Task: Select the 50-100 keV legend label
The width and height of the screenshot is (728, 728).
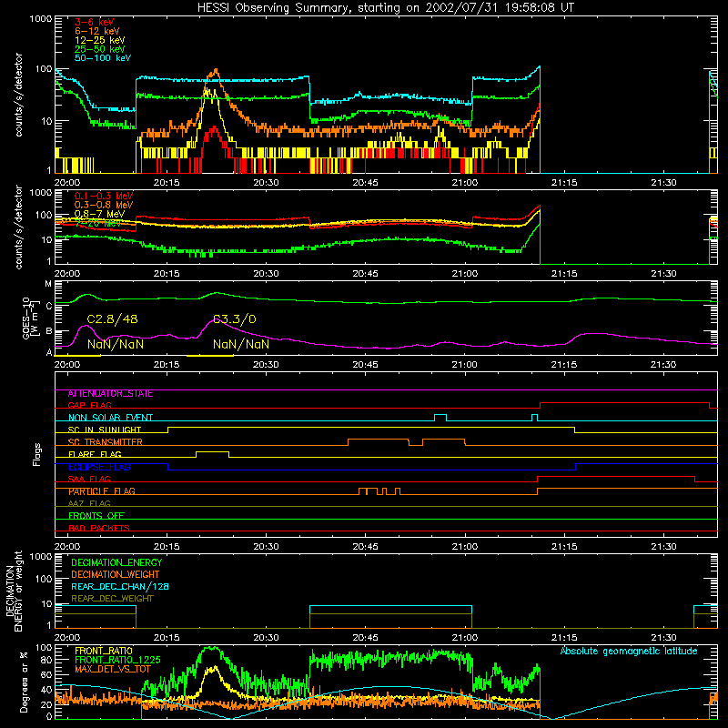Action: pos(103,58)
